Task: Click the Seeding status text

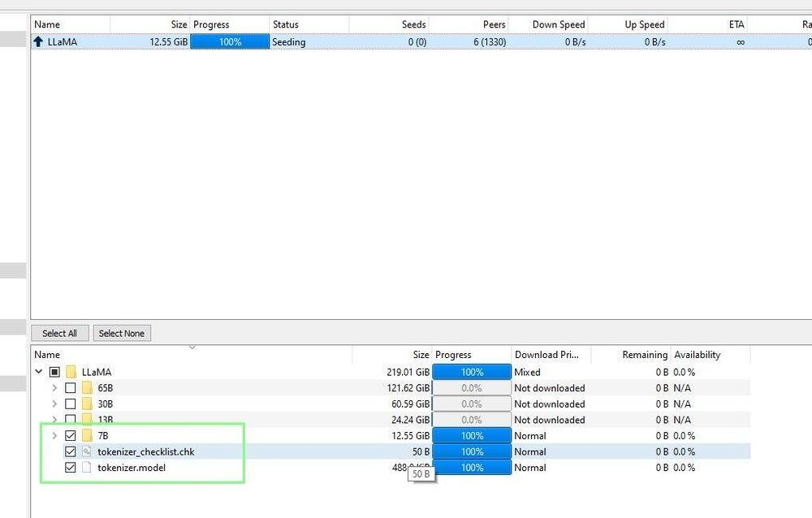Action: tap(289, 42)
